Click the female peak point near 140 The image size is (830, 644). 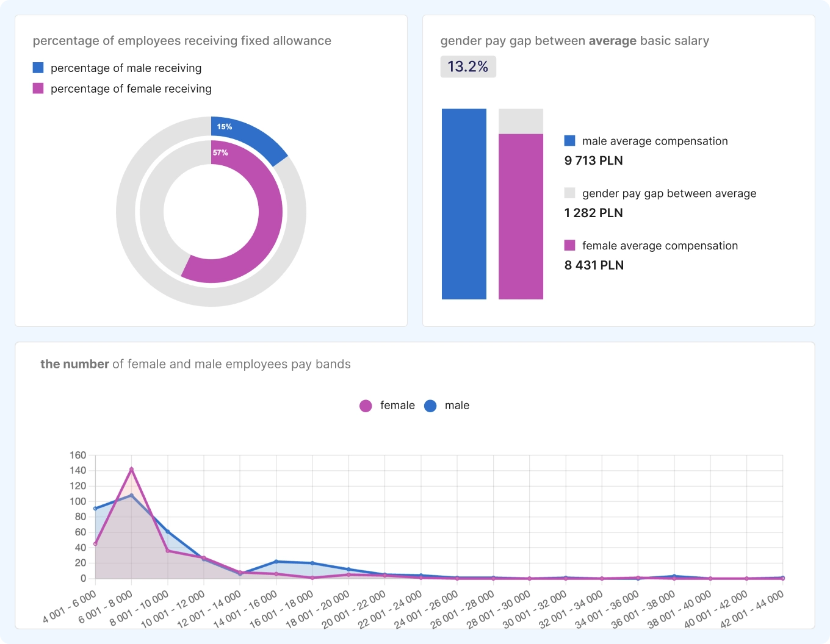tap(131, 469)
